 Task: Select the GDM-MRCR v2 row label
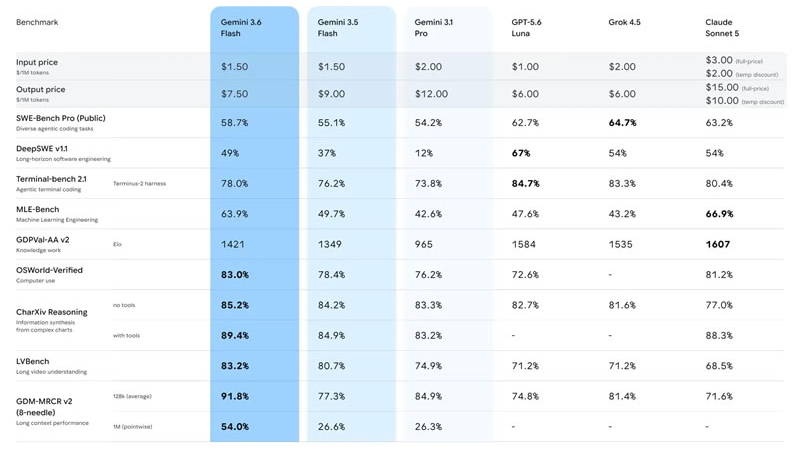44,407
